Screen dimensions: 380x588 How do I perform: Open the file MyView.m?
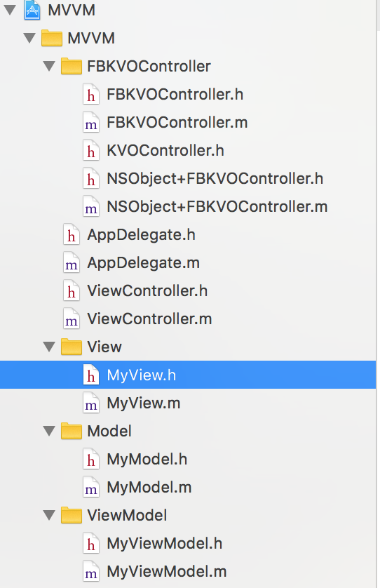[144, 403]
